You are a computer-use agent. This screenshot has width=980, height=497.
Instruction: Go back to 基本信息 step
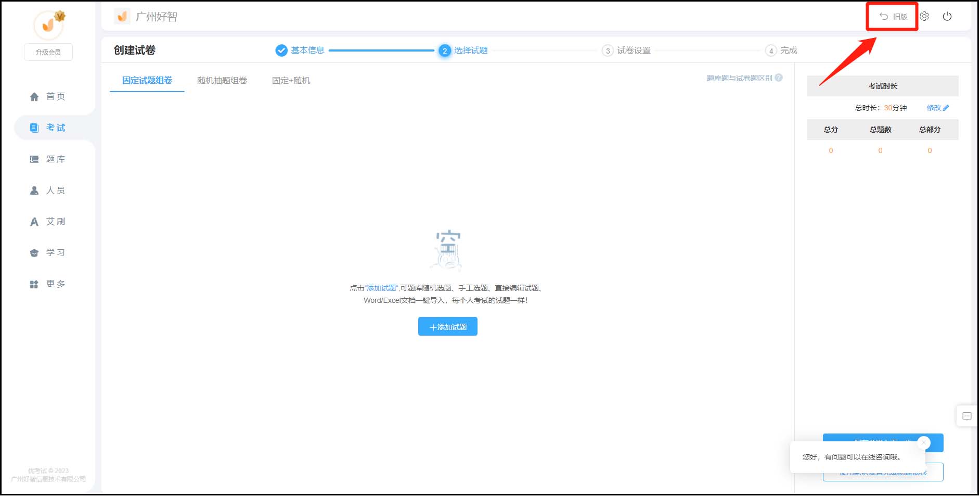307,50
